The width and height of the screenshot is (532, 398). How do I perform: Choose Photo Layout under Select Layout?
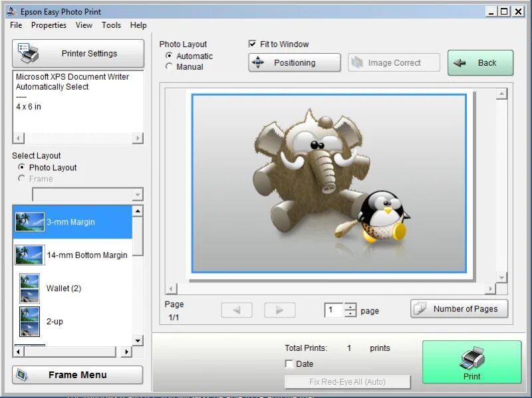pyautogui.click(x=21, y=167)
